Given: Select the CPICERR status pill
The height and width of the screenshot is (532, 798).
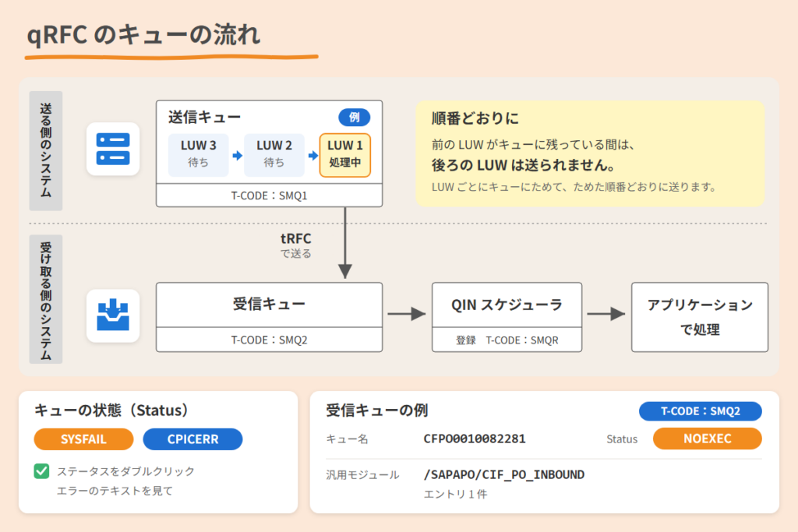Looking at the screenshot, I should 193,439.
